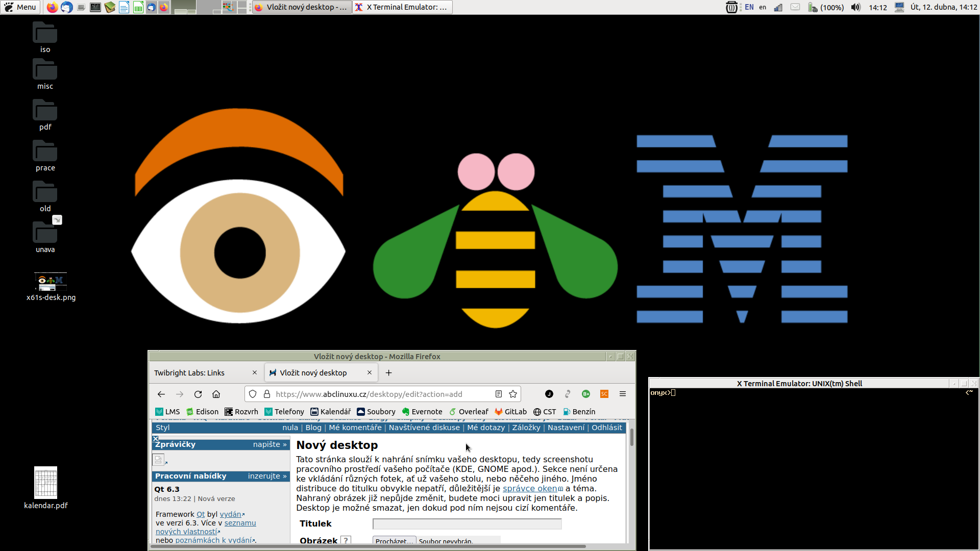
Task: Go back in Firefox
Action: pyautogui.click(x=161, y=394)
